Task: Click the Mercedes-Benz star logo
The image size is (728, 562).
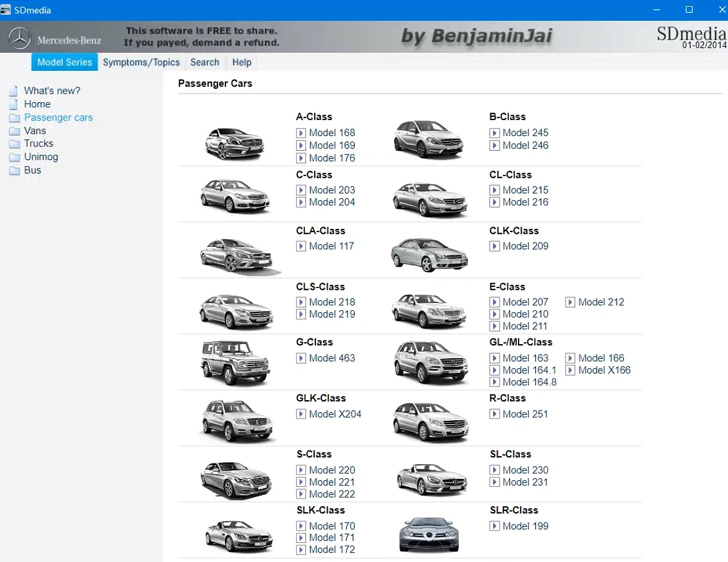Action: point(20,38)
